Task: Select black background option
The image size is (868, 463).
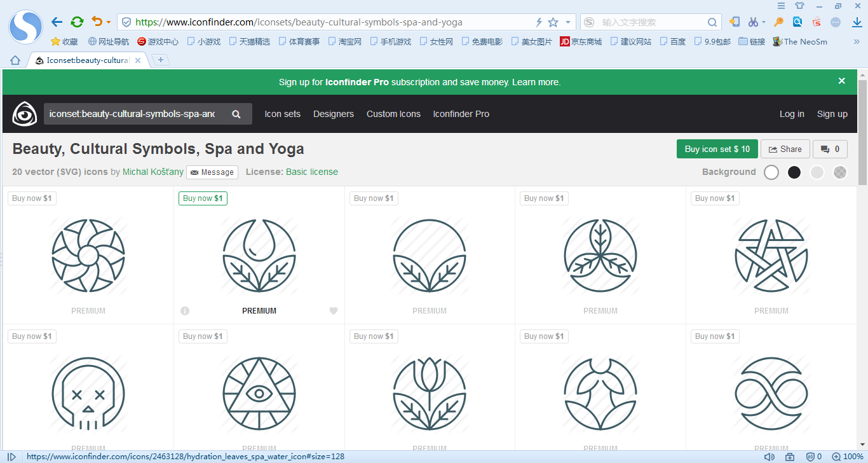Action: pyautogui.click(x=794, y=172)
